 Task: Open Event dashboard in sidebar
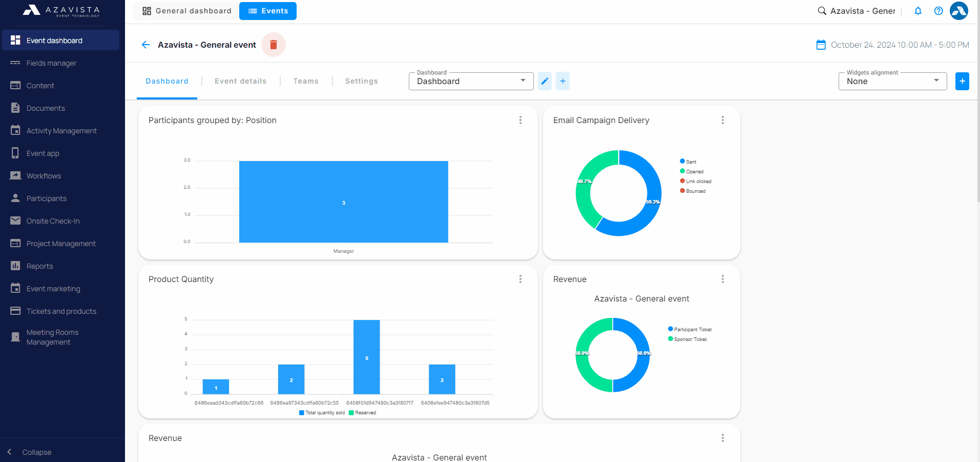(60, 41)
